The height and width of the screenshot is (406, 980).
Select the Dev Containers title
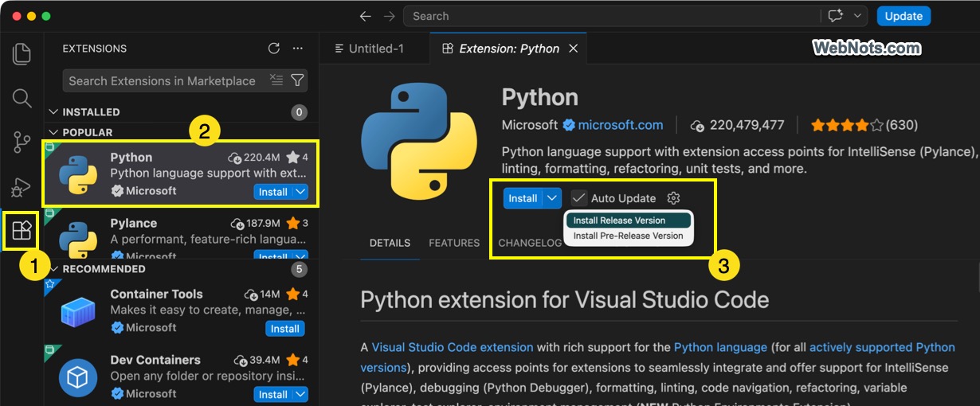point(155,360)
